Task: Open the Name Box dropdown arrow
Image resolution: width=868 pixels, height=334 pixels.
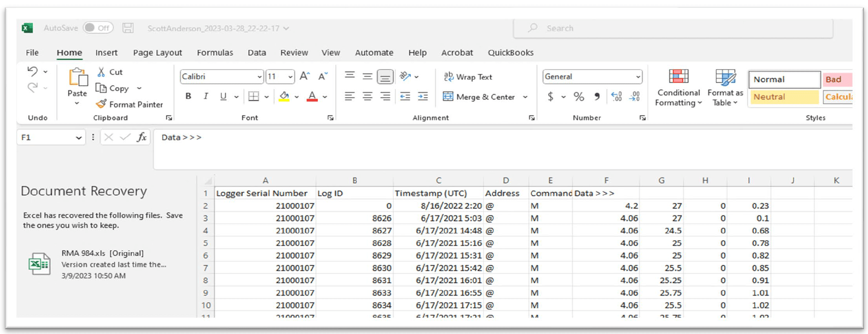Action: (78, 138)
